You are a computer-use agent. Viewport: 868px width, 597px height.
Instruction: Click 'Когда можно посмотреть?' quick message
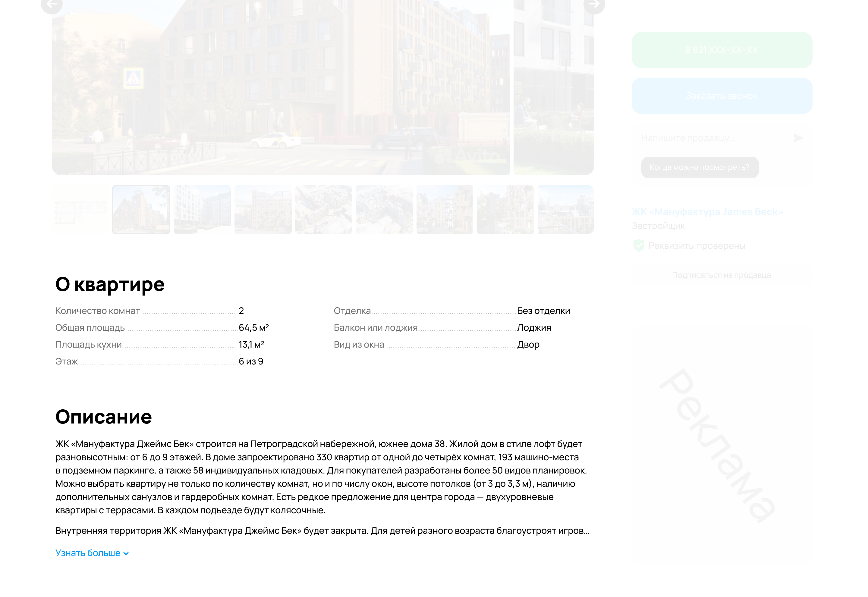[x=700, y=167]
